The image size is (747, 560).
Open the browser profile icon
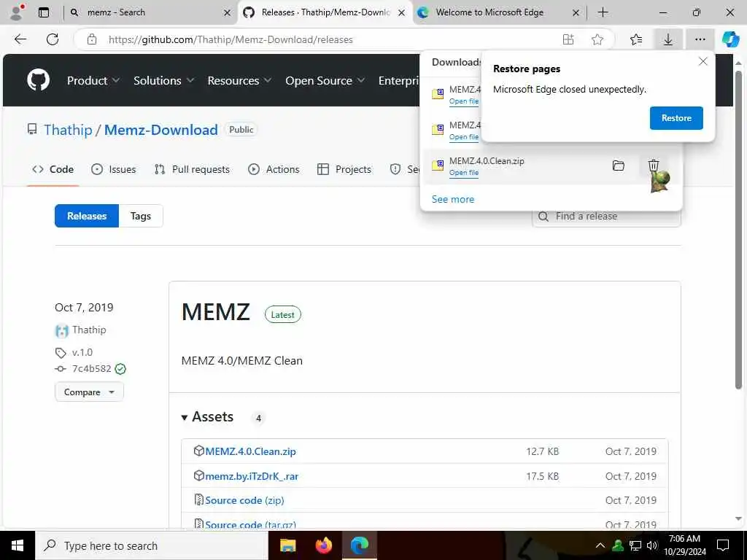17,12
